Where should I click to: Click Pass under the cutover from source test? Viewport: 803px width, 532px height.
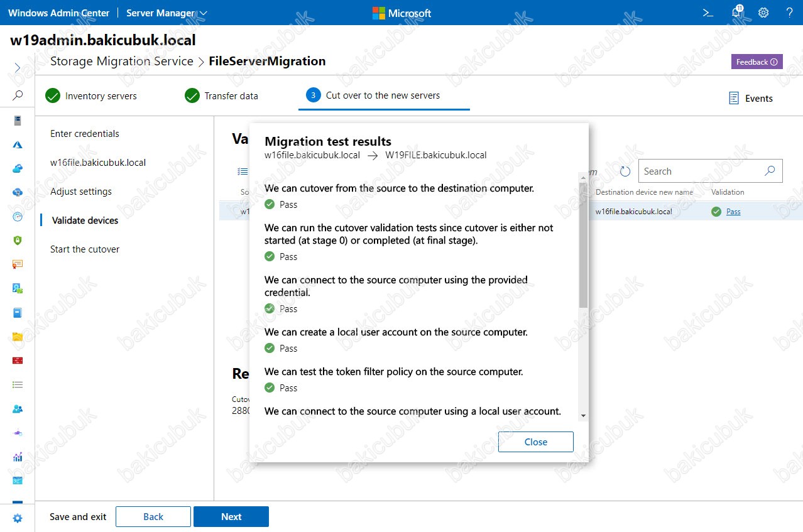click(288, 205)
